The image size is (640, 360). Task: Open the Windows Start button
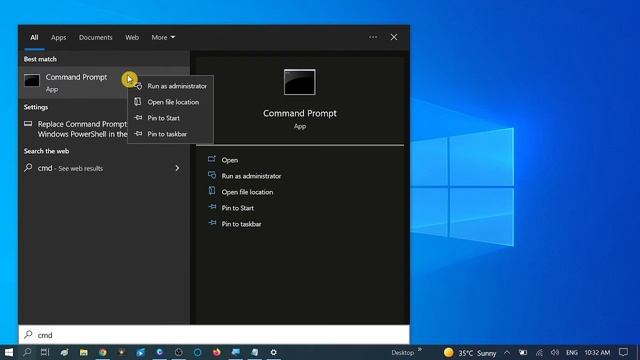pyautogui.click(x=9, y=352)
